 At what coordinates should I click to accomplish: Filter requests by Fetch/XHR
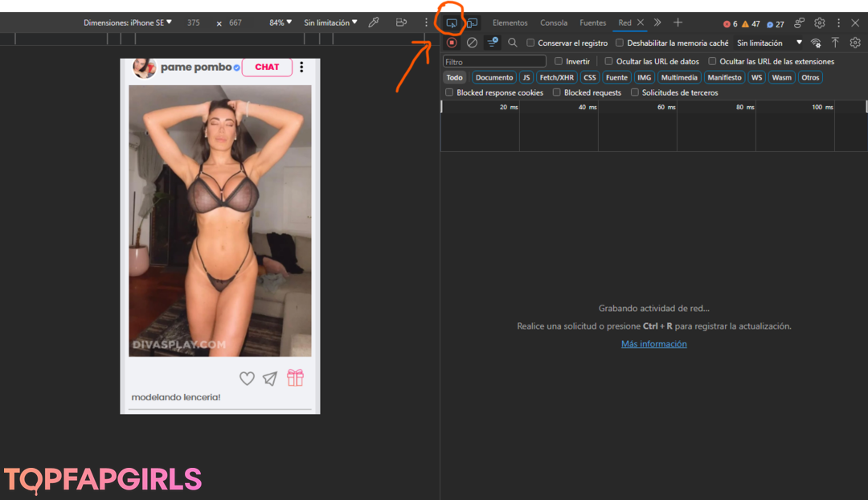[x=556, y=78]
